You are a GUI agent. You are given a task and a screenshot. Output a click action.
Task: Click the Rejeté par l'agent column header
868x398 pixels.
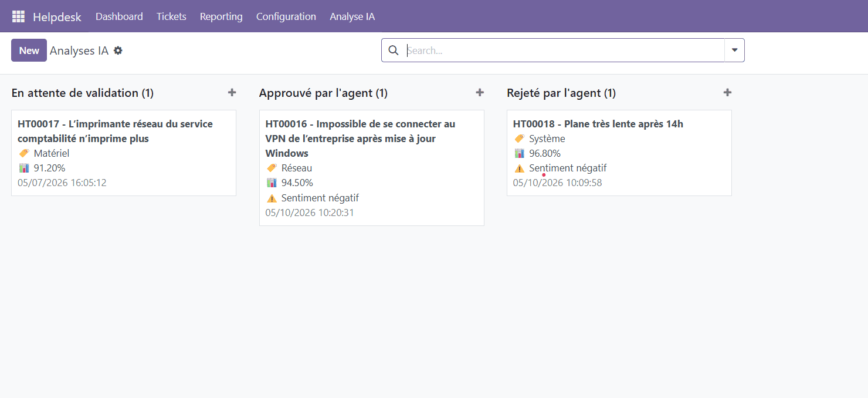tap(561, 93)
